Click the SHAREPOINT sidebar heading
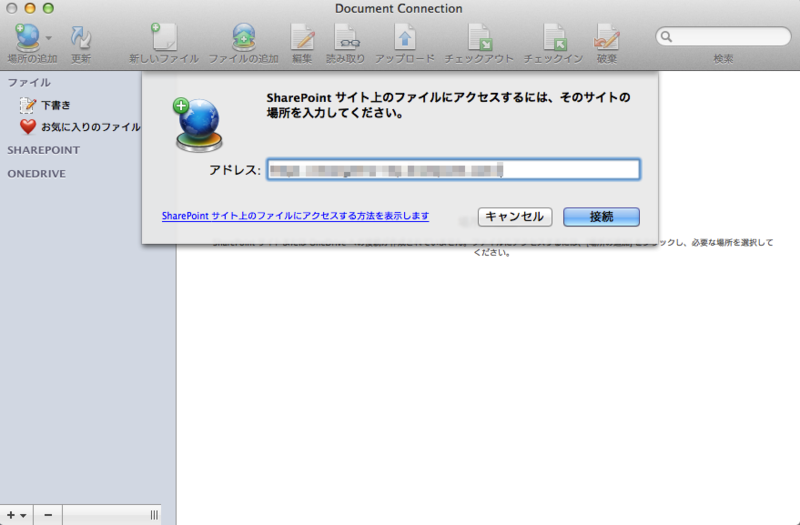 pos(43,150)
